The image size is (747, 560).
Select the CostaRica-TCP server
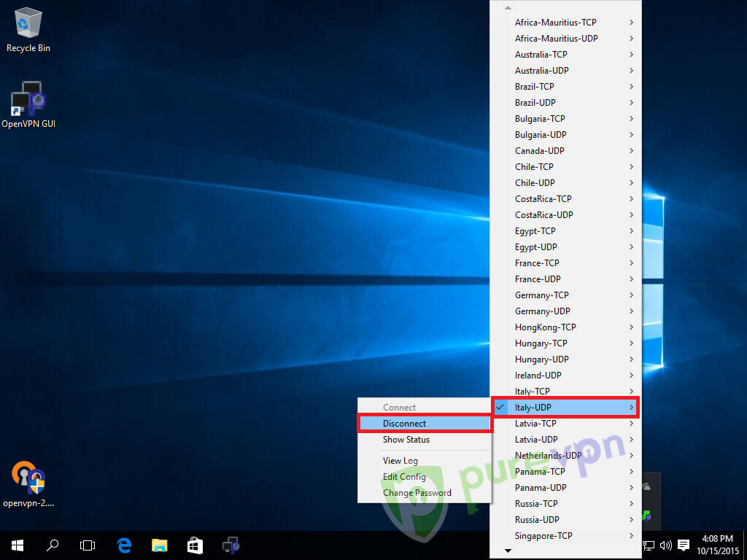pyautogui.click(x=565, y=199)
